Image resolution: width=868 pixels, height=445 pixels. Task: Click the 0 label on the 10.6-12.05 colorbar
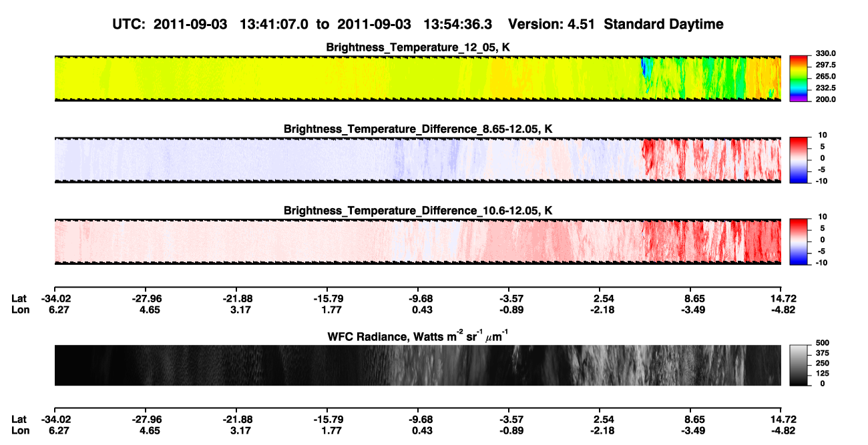822,240
